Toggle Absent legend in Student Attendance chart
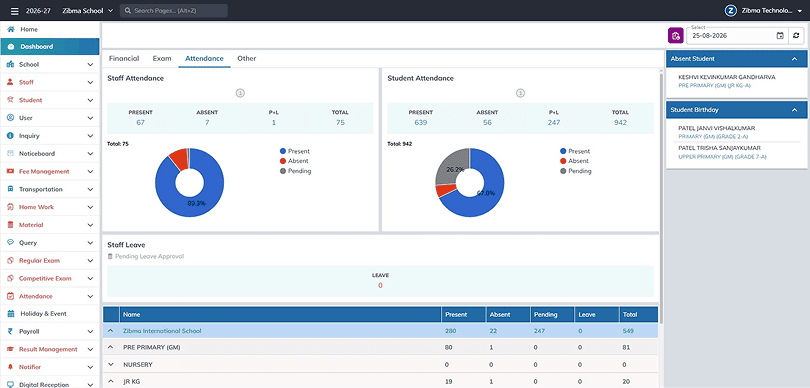Screen dimensions: 810x388 (574, 161)
